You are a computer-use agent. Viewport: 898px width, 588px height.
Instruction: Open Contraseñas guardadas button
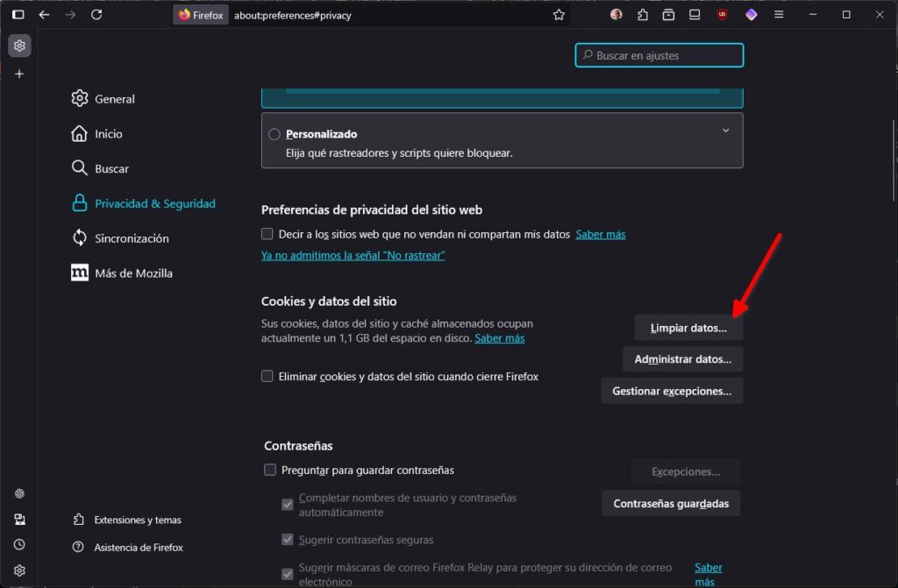(x=671, y=503)
